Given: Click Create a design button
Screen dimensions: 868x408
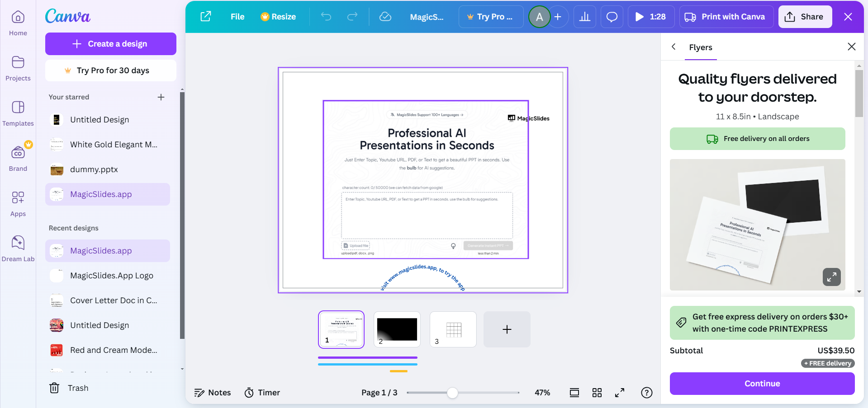Looking at the screenshot, I should 111,44.
